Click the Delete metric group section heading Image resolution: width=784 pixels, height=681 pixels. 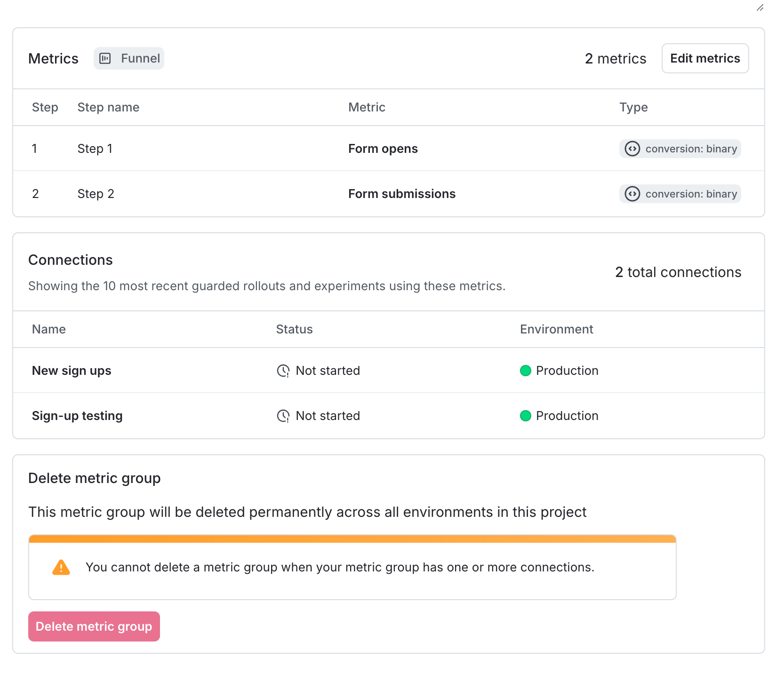click(x=95, y=478)
